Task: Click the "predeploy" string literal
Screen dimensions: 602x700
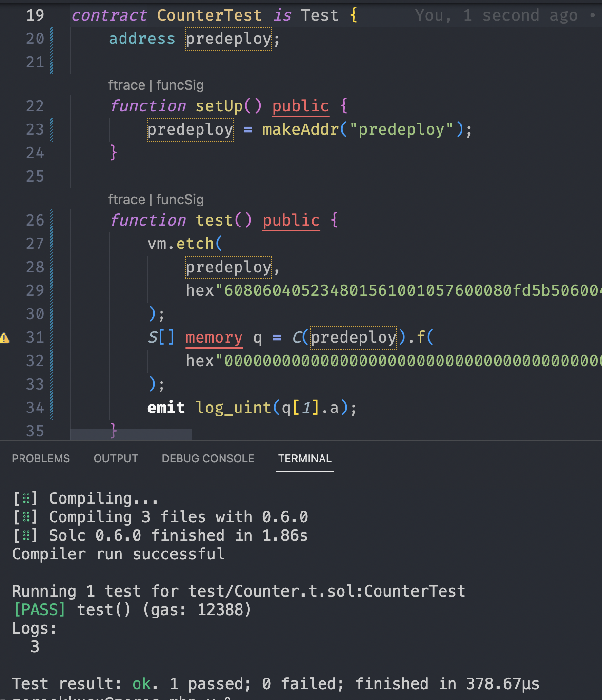Action: [x=401, y=129]
